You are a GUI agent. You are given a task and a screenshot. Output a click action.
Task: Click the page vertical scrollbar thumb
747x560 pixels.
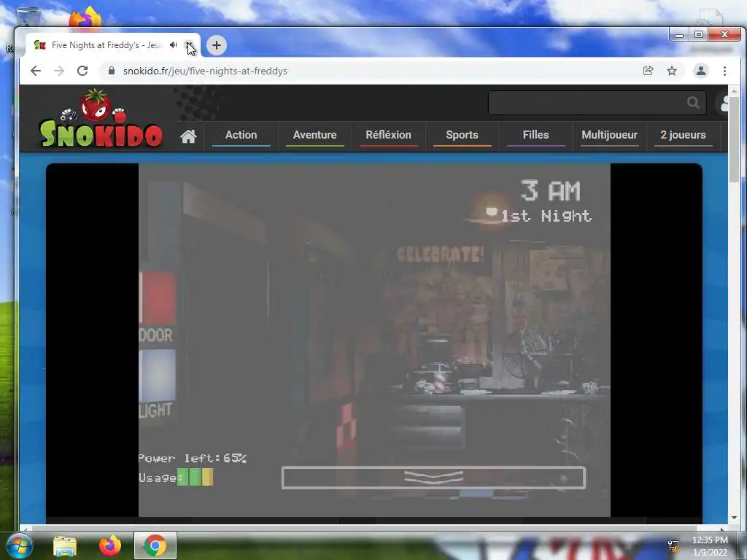[x=734, y=139]
